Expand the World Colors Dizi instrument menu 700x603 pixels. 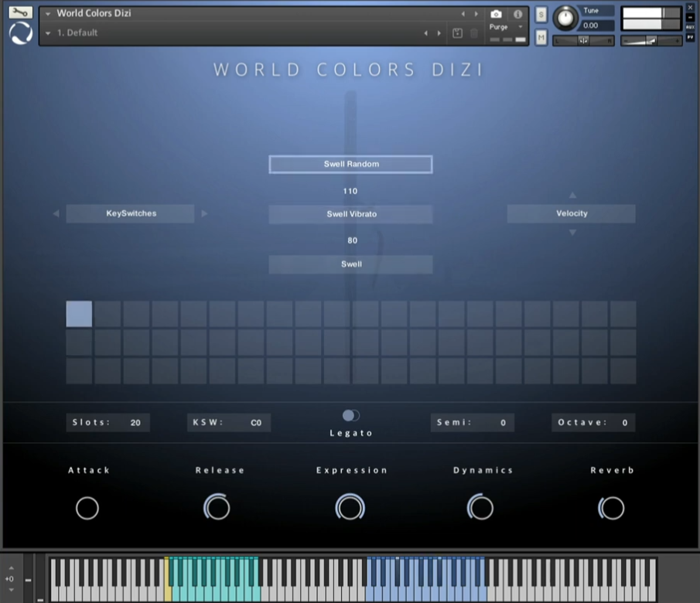tap(49, 13)
